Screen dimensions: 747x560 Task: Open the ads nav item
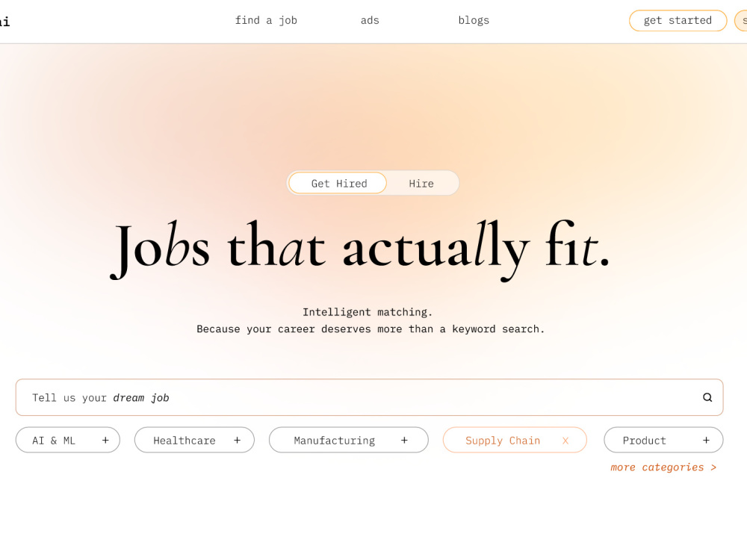click(370, 20)
